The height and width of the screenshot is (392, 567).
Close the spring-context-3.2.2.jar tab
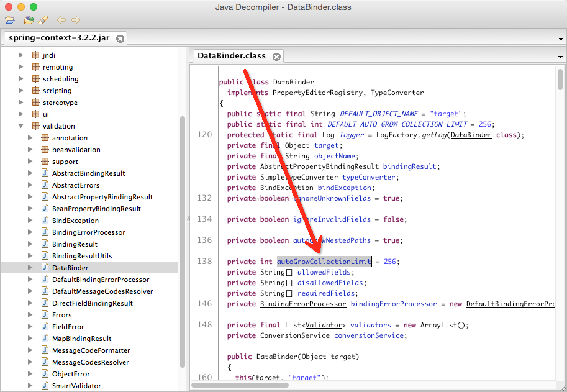click(x=120, y=39)
